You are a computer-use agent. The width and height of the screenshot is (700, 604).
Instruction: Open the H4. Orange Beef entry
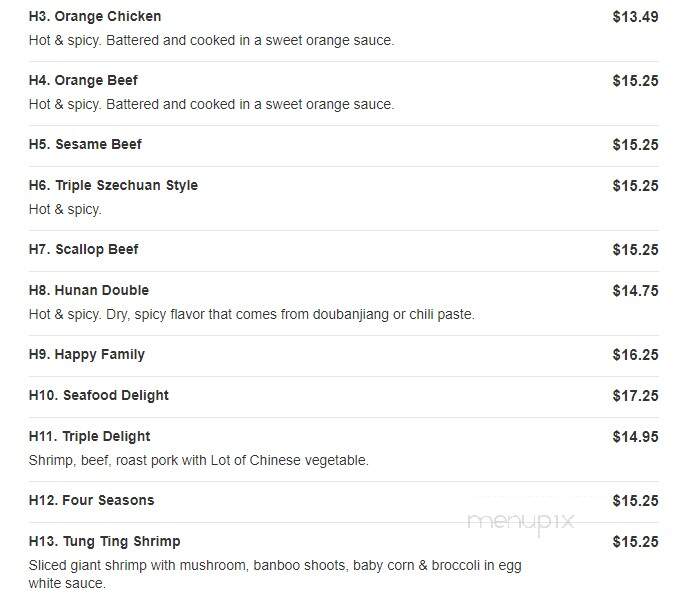tap(83, 80)
